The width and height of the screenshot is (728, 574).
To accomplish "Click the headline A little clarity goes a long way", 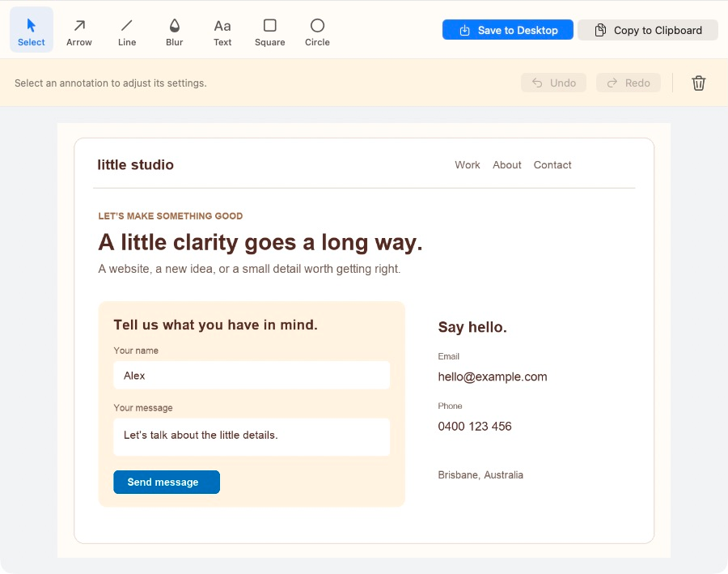I will 260,243.
